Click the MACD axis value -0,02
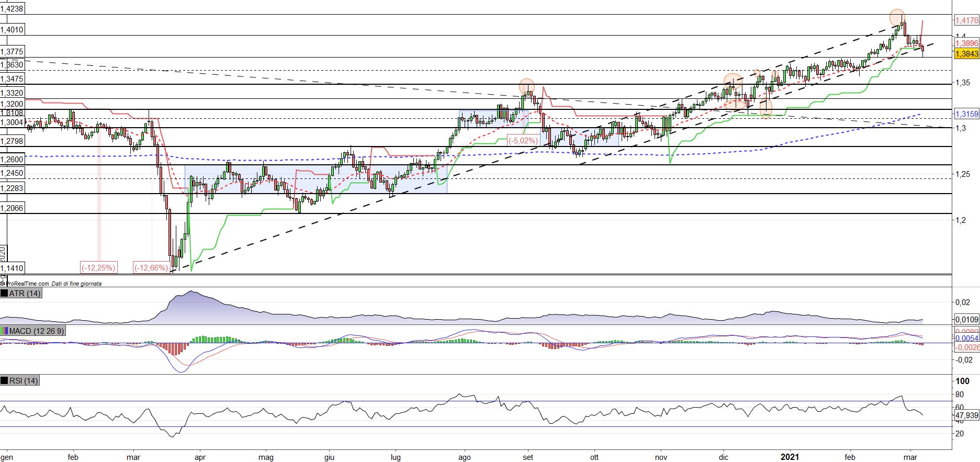Screen dimensions: 980x462 pyautogui.click(x=964, y=359)
